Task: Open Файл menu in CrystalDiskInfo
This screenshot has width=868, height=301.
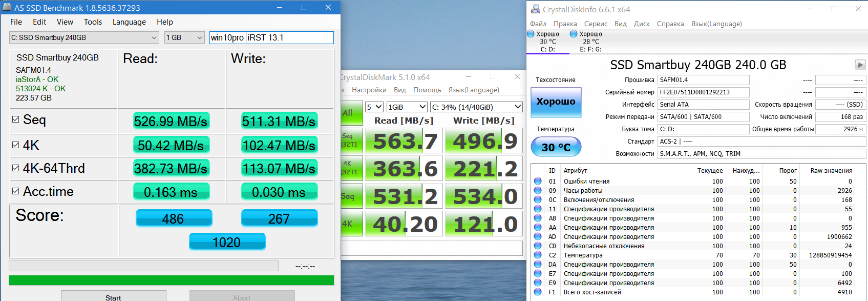Action: (x=538, y=24)
